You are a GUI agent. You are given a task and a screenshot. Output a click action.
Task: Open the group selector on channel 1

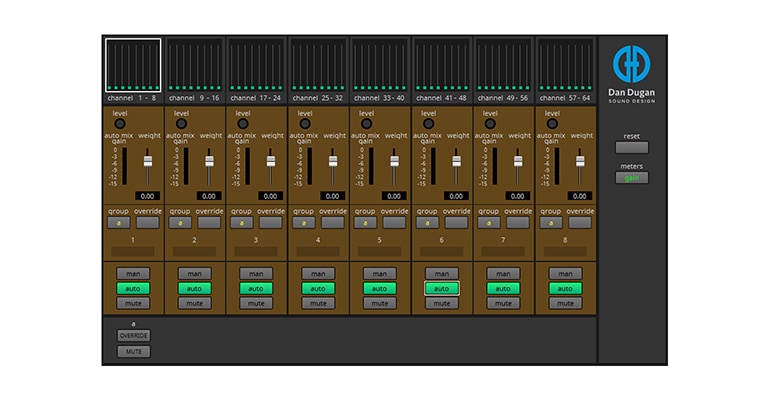[118, 223]
